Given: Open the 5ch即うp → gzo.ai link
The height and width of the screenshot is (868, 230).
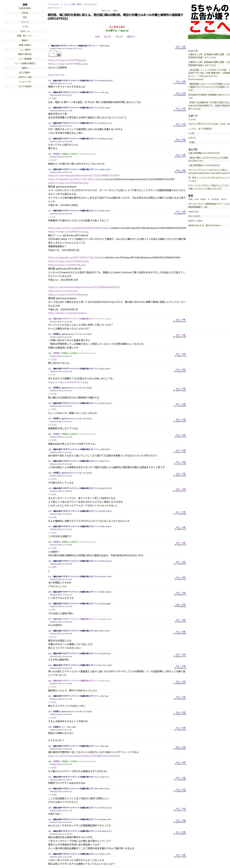Looking at the screenshot, I should (117, 30).
